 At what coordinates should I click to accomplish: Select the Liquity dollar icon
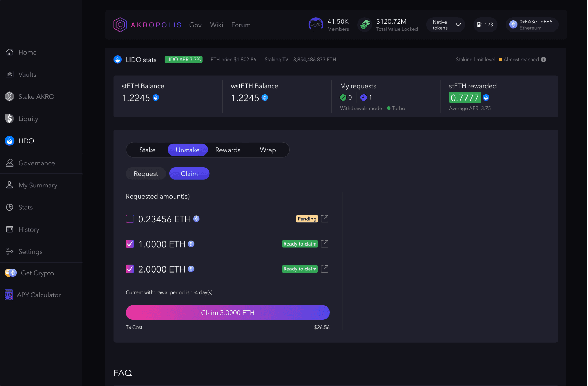(x=9, y=118)
